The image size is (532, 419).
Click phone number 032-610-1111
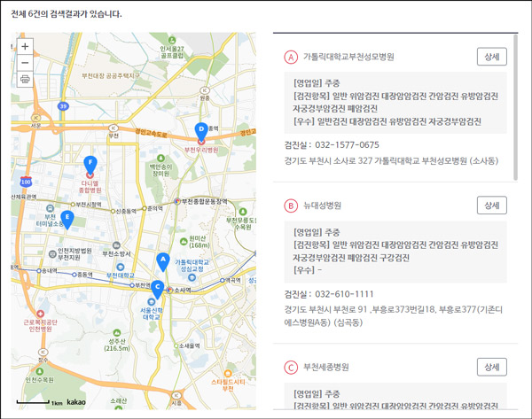click(344, 294)
